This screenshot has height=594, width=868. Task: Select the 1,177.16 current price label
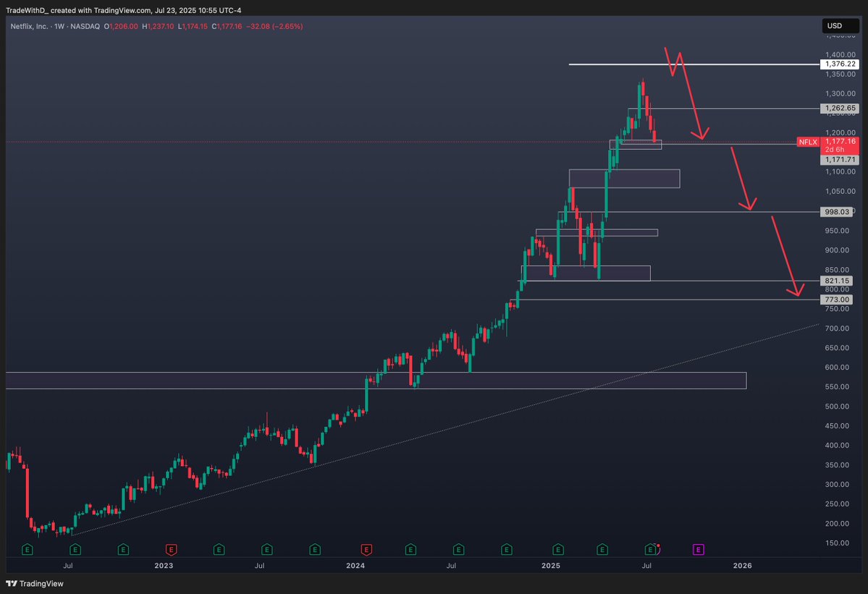tap(840, 142)
